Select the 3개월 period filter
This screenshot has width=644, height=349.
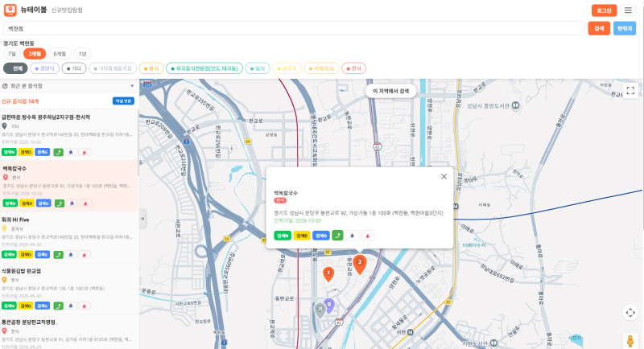(x=35, y=54)
